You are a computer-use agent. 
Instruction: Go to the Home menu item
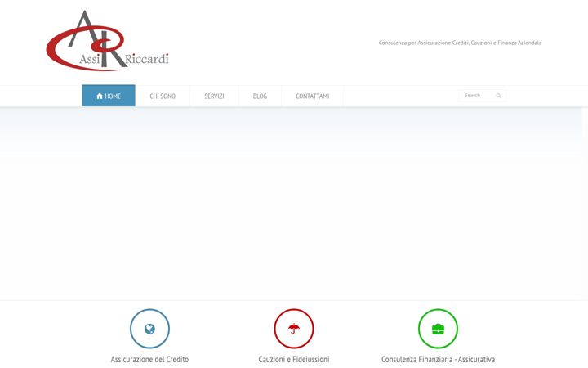tap(109, 96)
